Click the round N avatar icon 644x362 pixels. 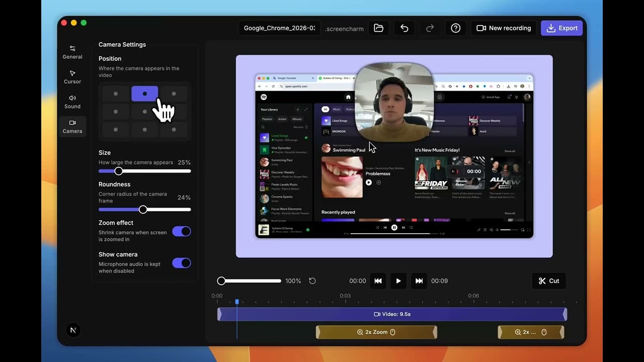click(x=73, y=330)
